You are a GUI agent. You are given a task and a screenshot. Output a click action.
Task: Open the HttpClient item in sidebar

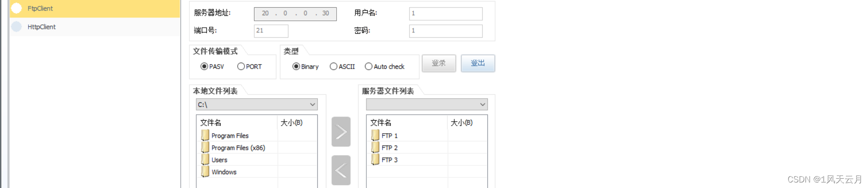[95, 27]
